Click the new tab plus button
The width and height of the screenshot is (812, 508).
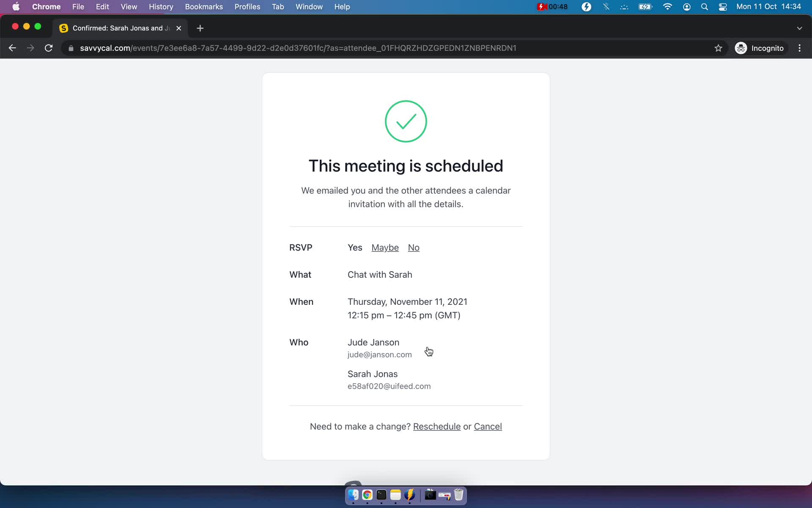tap(200, 28)
